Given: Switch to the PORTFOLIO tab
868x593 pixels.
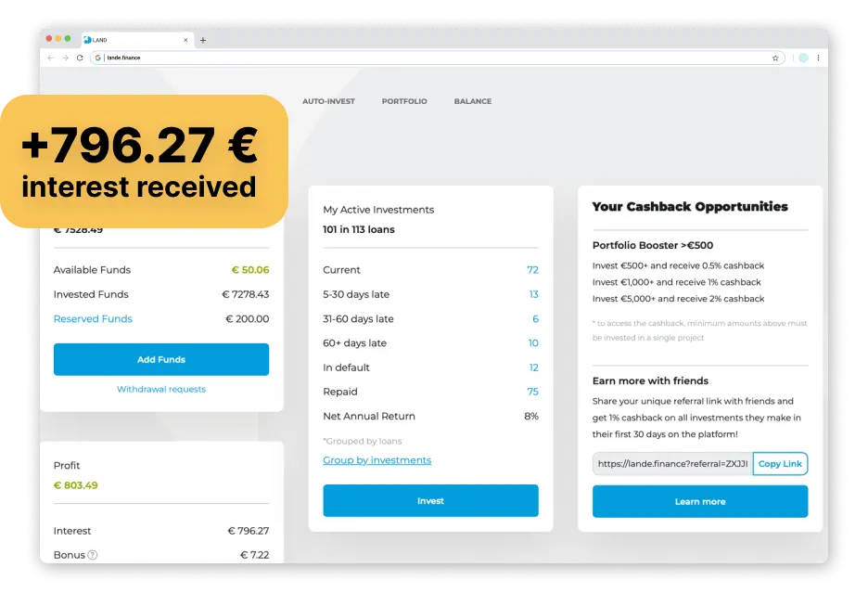Looking at the screenshot, I should point(404,101).
